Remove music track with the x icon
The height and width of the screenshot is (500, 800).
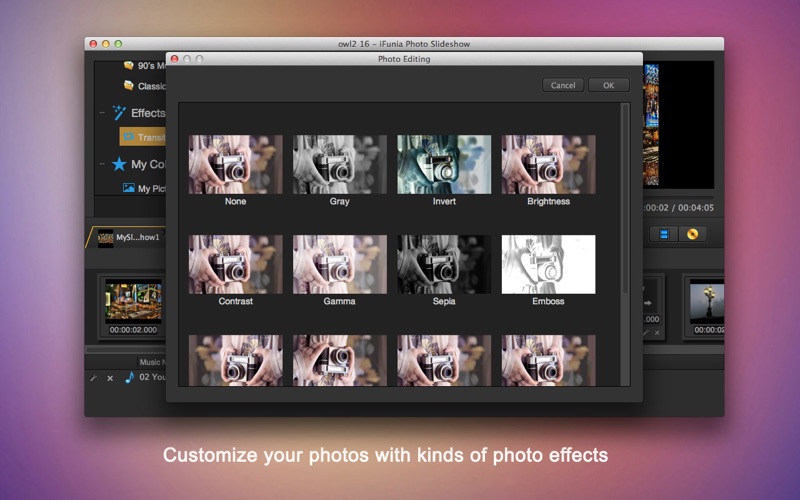pyautogui.click(x=109, y=378)
